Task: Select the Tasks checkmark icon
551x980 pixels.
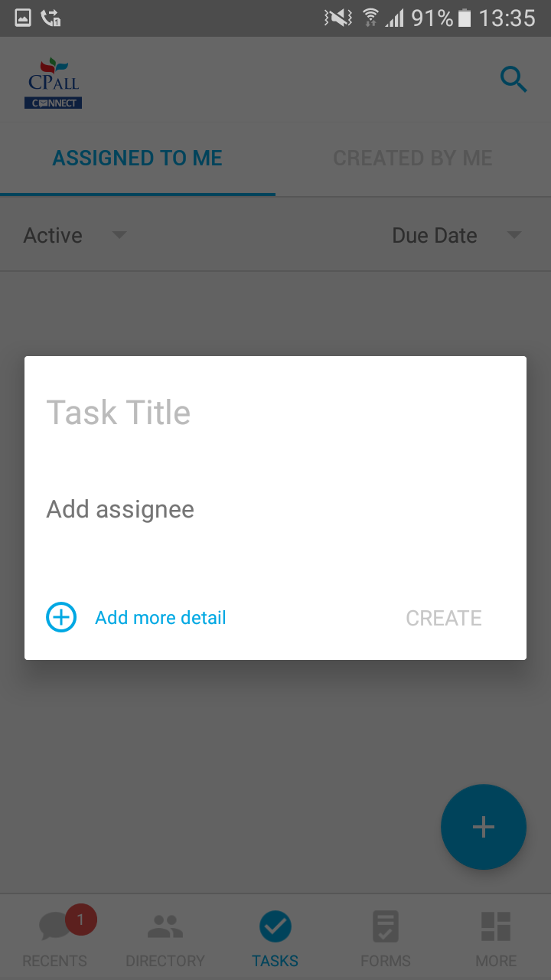Action: click(x=275, y=927)
